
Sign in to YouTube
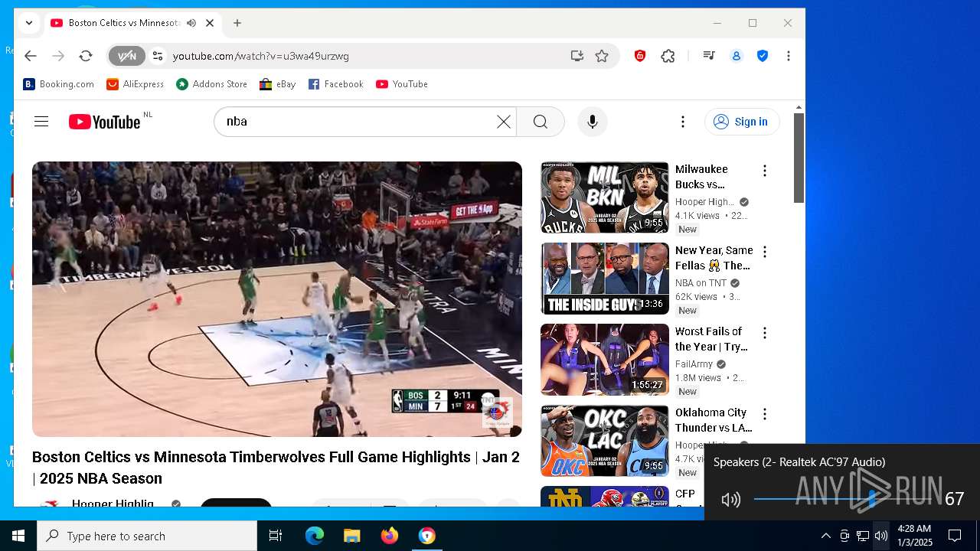point(742,122)
